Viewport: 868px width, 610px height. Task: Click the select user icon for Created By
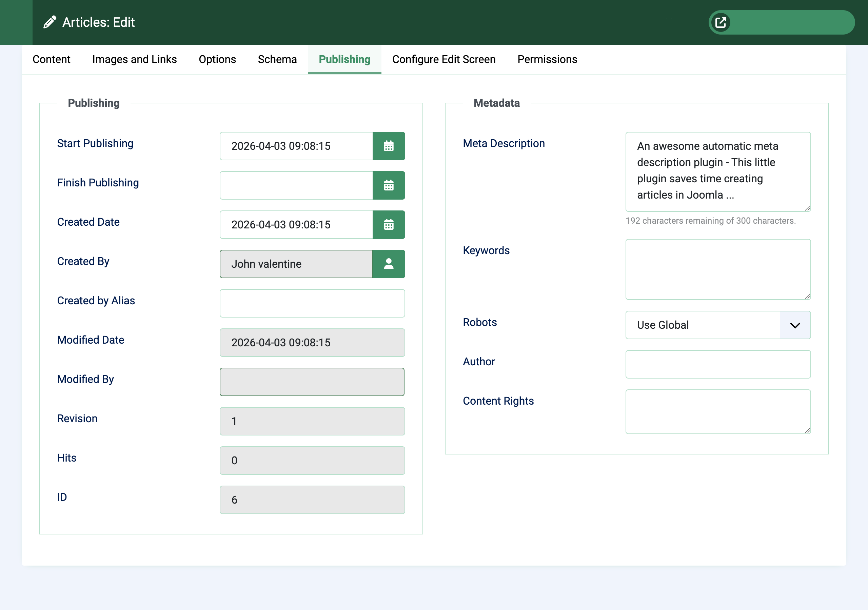[x=389, y=264]
